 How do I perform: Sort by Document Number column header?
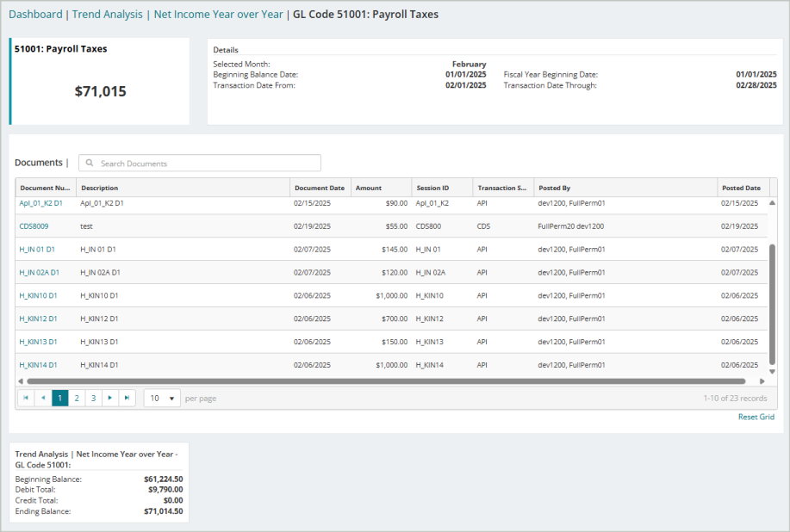(x=46, y=188)
